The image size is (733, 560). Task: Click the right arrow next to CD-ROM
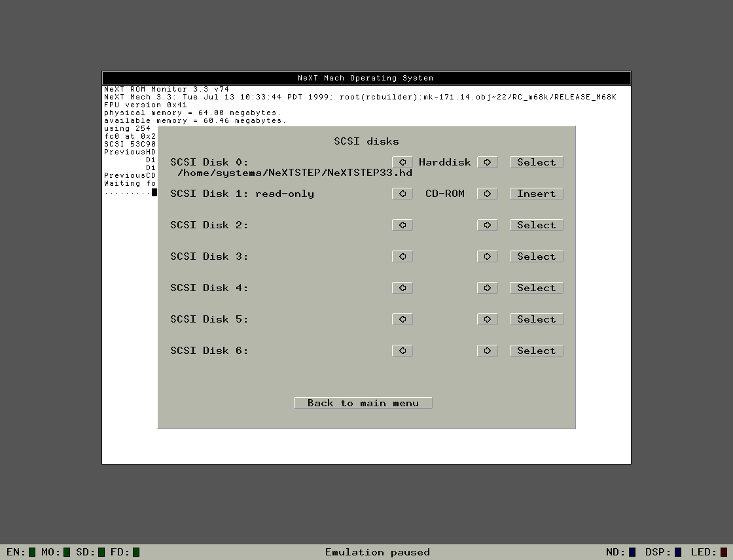click(487, 193)
